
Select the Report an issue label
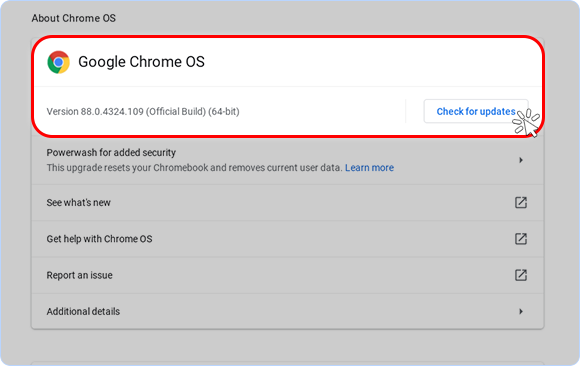(79, 275)
